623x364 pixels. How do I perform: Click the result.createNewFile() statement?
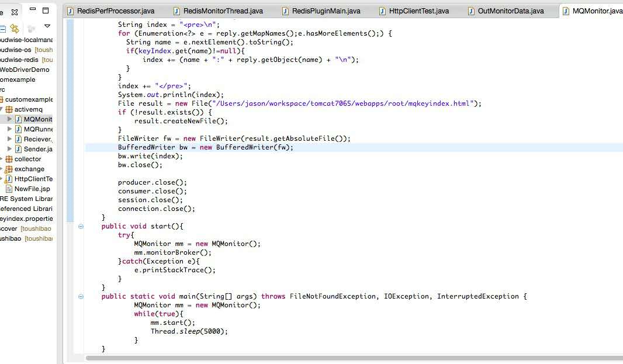pyautogui.click(x=181, y=121)
